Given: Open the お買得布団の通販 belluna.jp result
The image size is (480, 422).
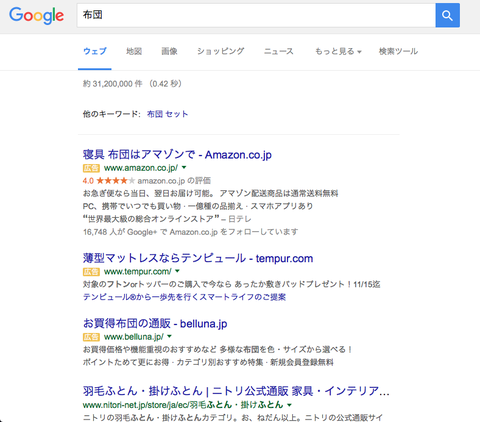Looking at the screenshot, I should (155, 324).
